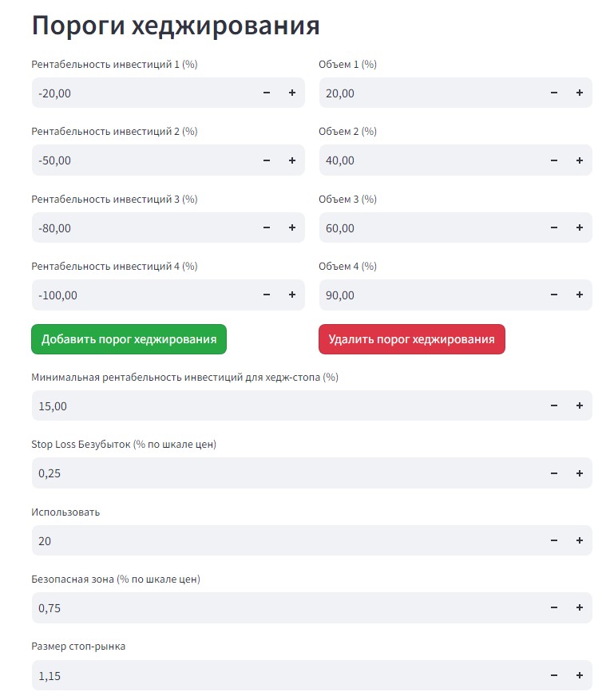This screenshot has width=610, height=700.
Task: Decrease Объем 2 using minus control
Action: (554, 160)
